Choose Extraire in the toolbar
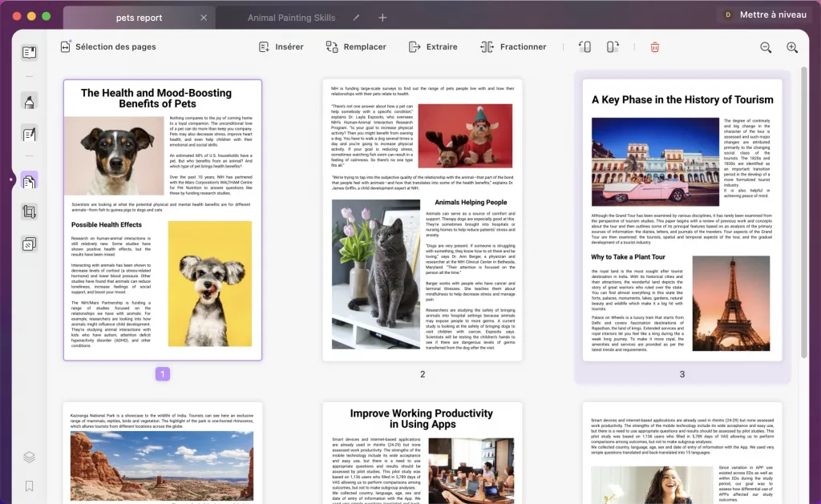Viewport: 821px width, 504px height. click(x=433, y=47)
